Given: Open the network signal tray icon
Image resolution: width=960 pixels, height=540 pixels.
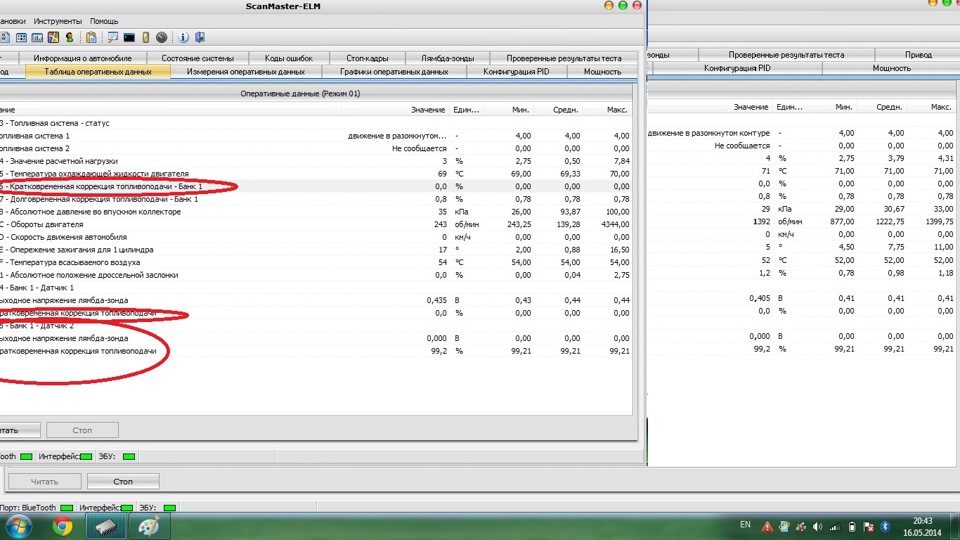Looking at the screenshot, I should coord(834,526).
